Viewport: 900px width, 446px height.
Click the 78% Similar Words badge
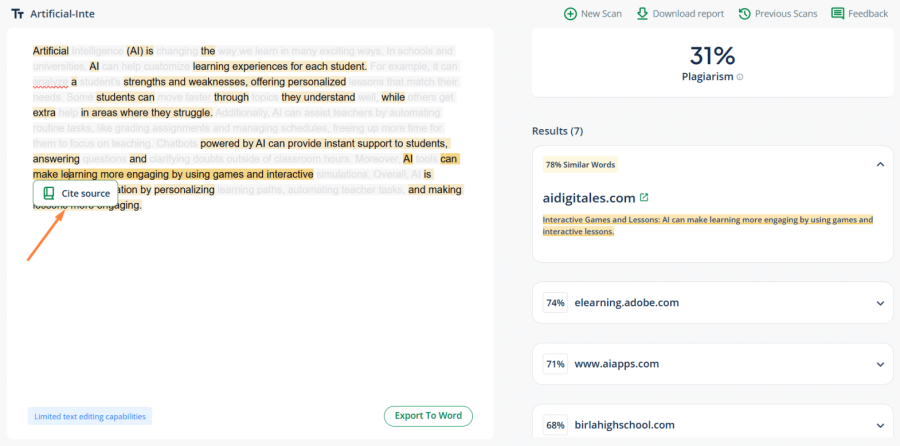click(x=580, y=164)
